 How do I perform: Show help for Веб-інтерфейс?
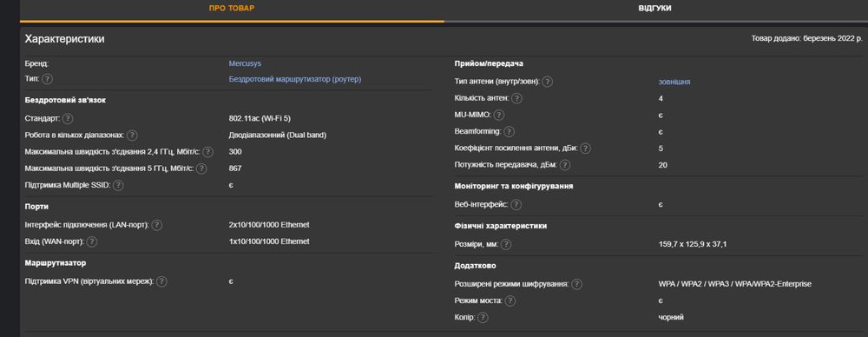click(x=516, y=204)
